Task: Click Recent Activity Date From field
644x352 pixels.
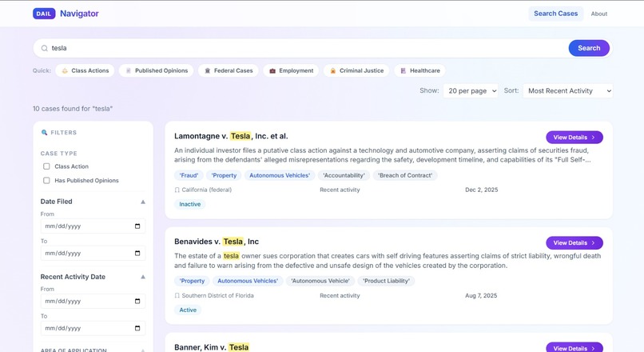Action: (93, 302)
